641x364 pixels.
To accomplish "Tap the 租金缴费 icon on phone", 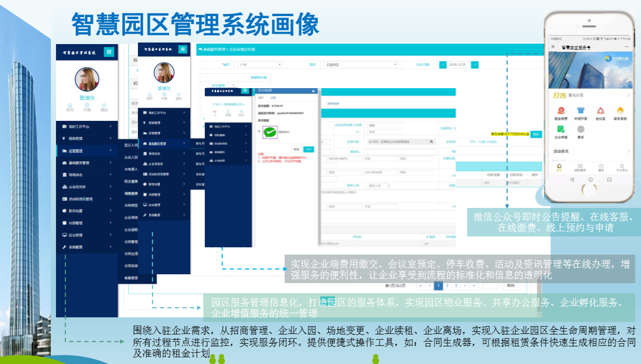I will 561,111.
